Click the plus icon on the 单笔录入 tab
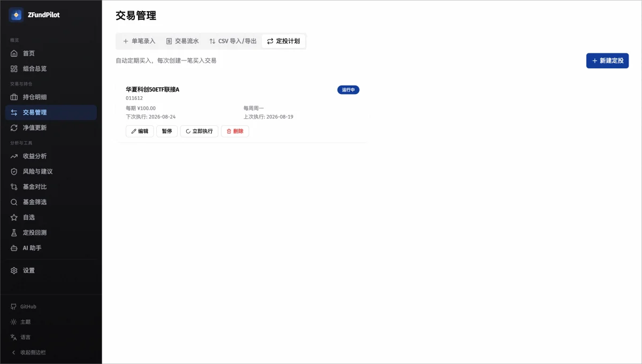Viewport: 642px width, 364px height. click(126, 41)
